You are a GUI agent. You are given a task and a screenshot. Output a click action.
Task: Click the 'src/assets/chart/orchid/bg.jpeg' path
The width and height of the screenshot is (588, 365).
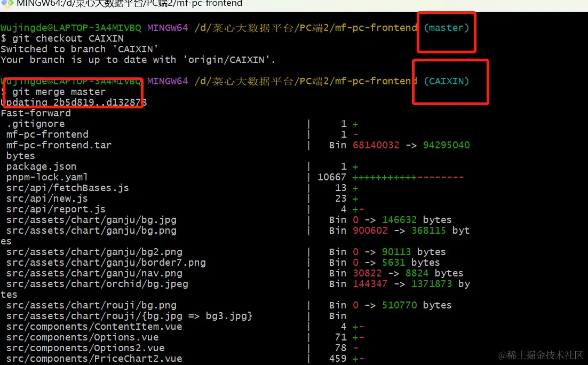(97, 283)
